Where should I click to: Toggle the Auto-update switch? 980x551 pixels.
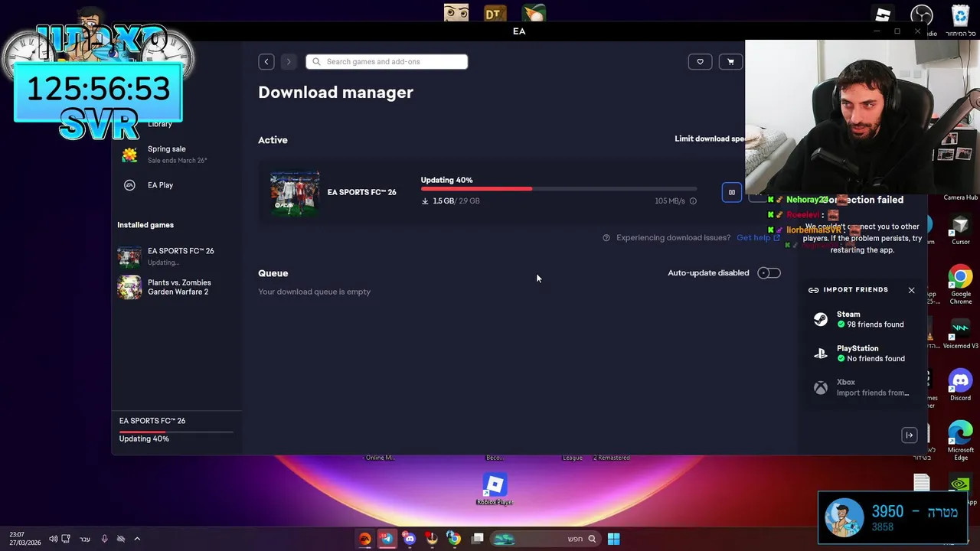(x=769, y=273)
